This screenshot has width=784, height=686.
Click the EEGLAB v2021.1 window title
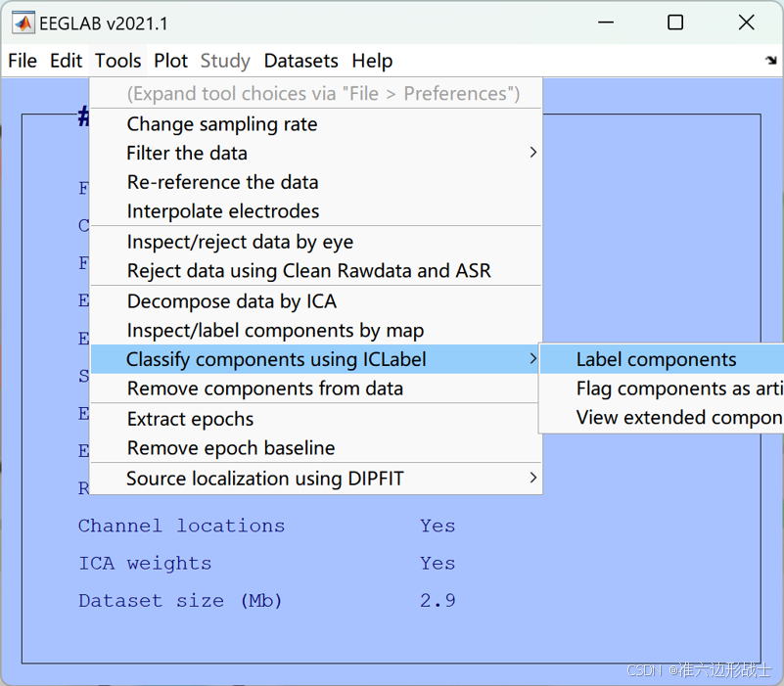[103, 23]
